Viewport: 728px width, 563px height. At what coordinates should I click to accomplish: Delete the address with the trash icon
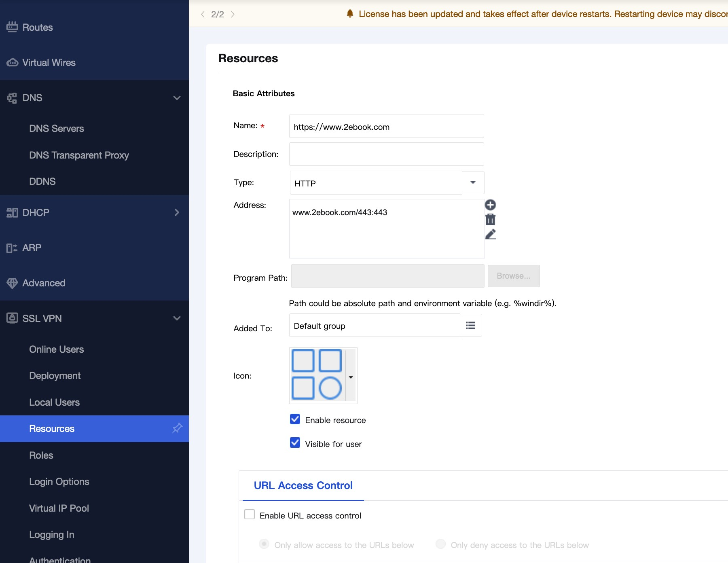490,220
